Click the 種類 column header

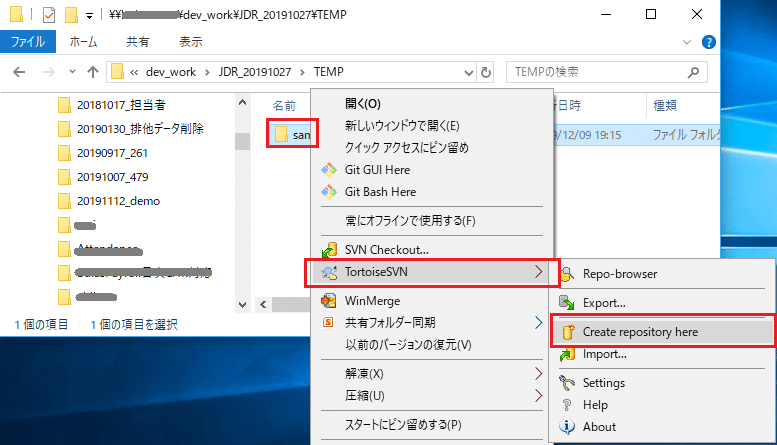tap(665, 106)
